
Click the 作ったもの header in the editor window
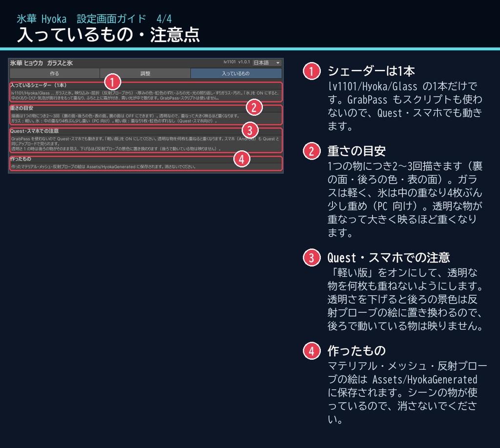(21, 159)
